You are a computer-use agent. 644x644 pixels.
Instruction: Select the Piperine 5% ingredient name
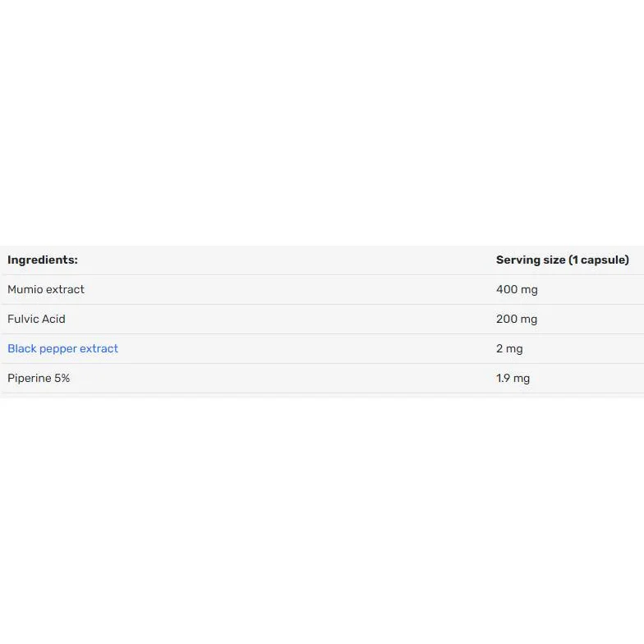click(39, 378)
